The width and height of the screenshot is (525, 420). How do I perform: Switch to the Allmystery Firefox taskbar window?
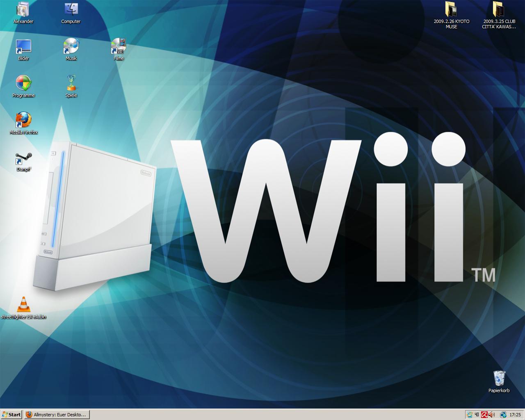[x=57, y=415]
